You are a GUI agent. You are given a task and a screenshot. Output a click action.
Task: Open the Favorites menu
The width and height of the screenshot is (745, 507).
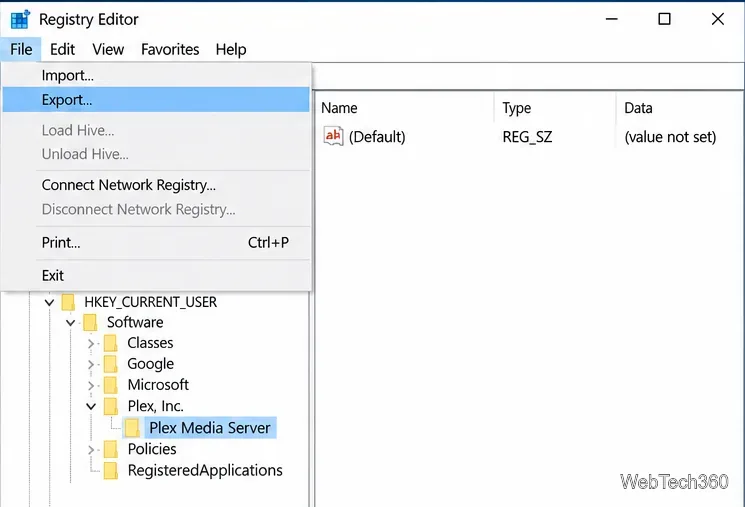(170, 49)
